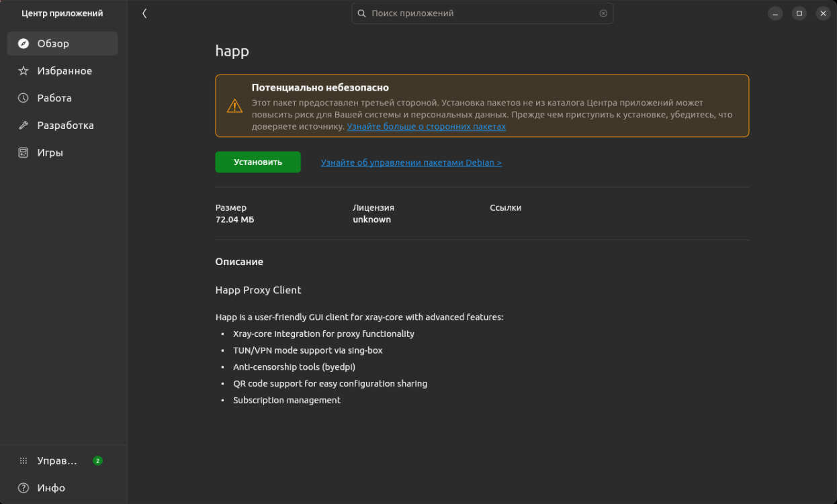Open the Debian package management link
This screenshot has width=837, height=504.
(x=411, y=162)
